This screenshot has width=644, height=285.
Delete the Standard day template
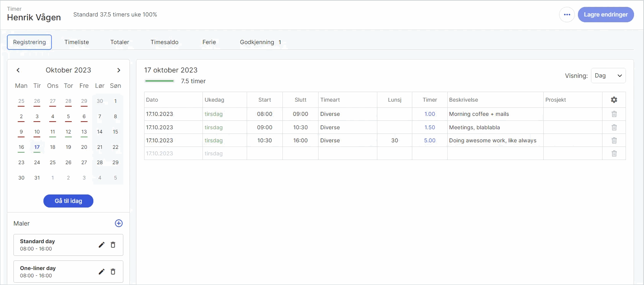(x=113, y=245)
